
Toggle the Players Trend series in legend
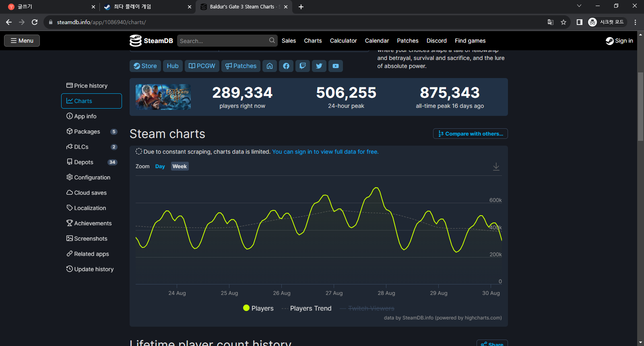[x=307, y=308]
